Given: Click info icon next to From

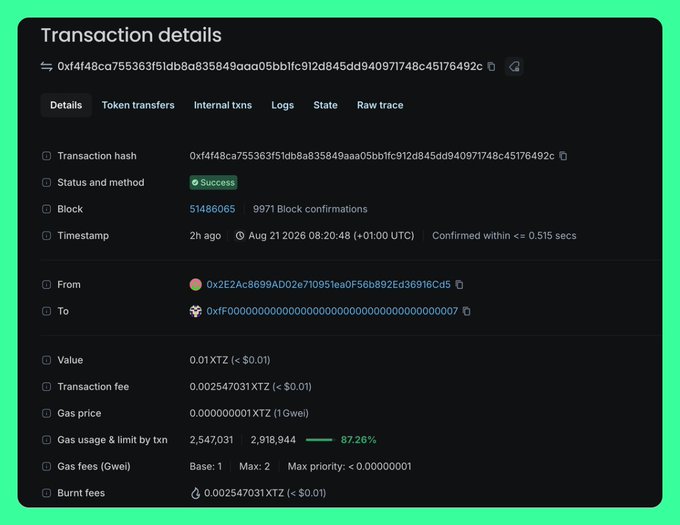Looking at the screenshot, I should click(46, 284).
